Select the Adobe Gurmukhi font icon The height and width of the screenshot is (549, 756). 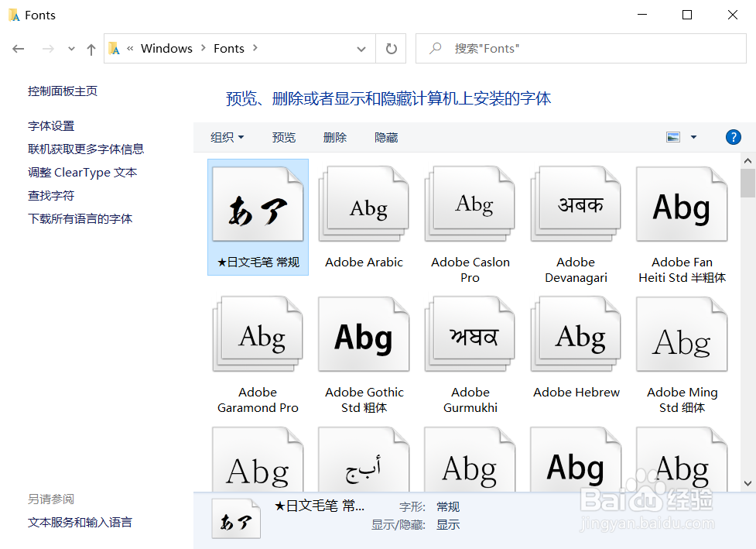[470, 335]
